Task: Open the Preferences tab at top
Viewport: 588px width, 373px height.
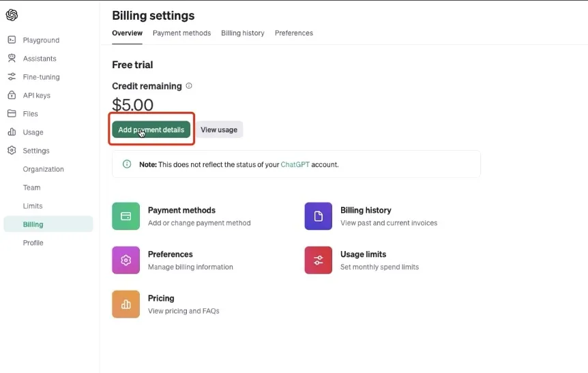Action: coord(293,33)
